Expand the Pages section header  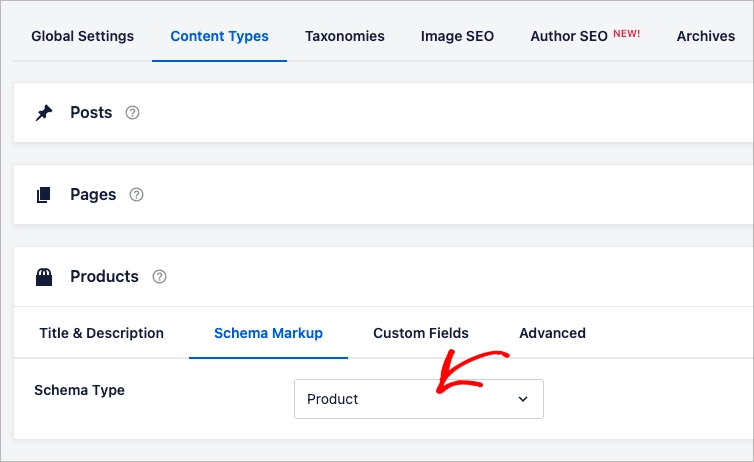tap(383, 195)
